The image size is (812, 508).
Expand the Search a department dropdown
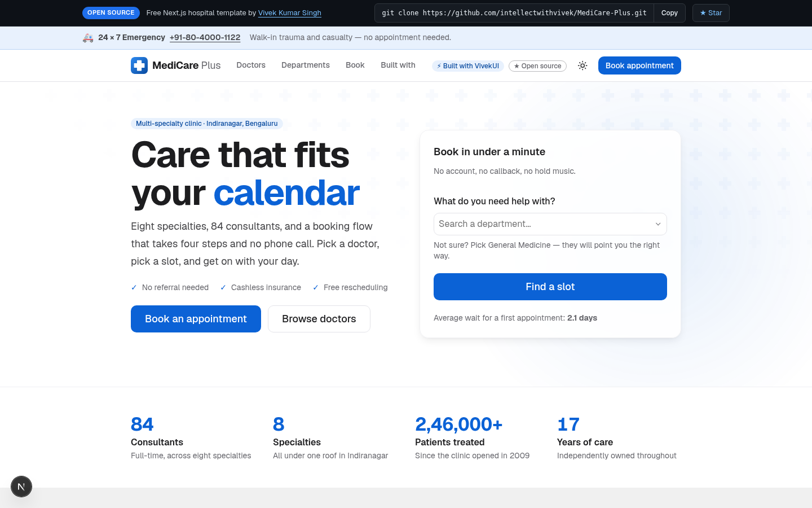click(550, 224)
